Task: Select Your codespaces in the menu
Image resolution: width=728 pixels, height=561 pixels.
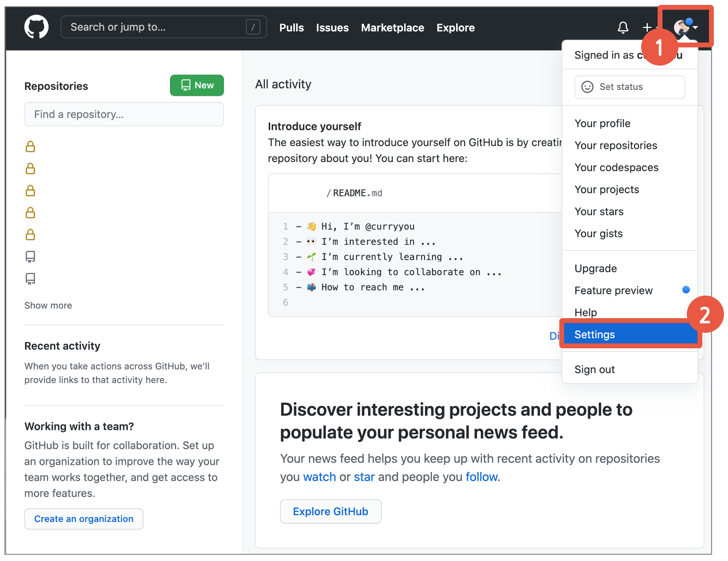Action: coord(630,168)
